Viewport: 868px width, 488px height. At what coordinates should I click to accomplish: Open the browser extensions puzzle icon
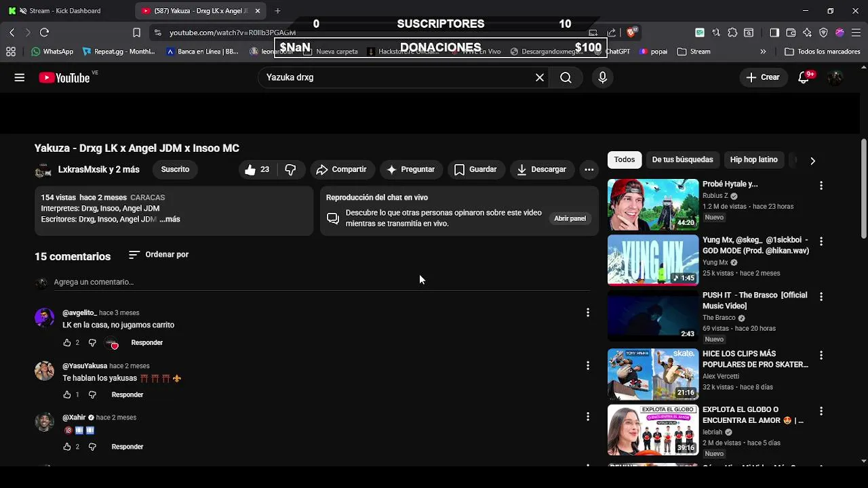(x=732, y=33)
